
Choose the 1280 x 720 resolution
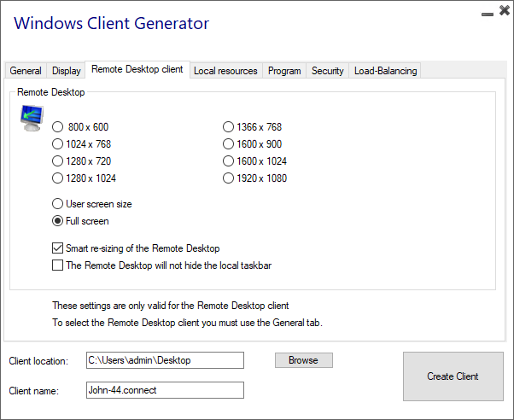click(58, 161)
